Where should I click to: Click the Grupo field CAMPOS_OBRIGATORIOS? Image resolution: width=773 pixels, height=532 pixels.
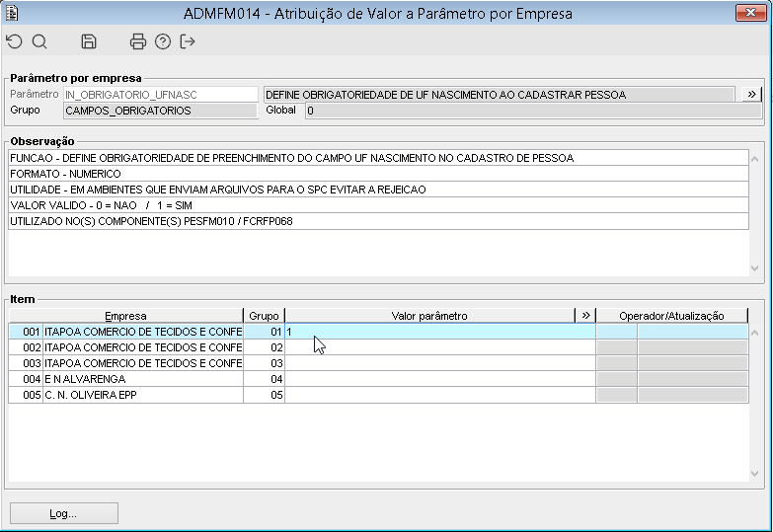point(161,111)
